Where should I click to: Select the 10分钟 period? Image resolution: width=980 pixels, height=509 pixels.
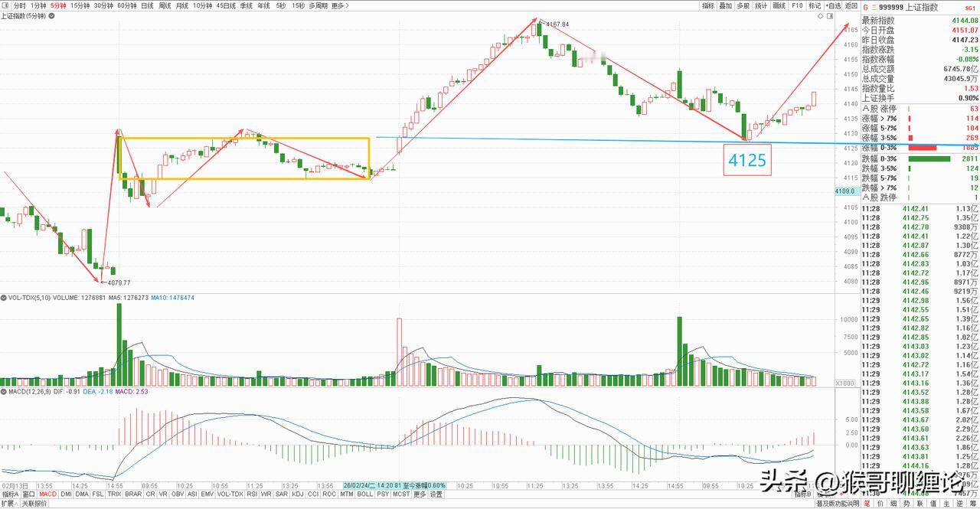pyautogui.click(x=202, y=5)
